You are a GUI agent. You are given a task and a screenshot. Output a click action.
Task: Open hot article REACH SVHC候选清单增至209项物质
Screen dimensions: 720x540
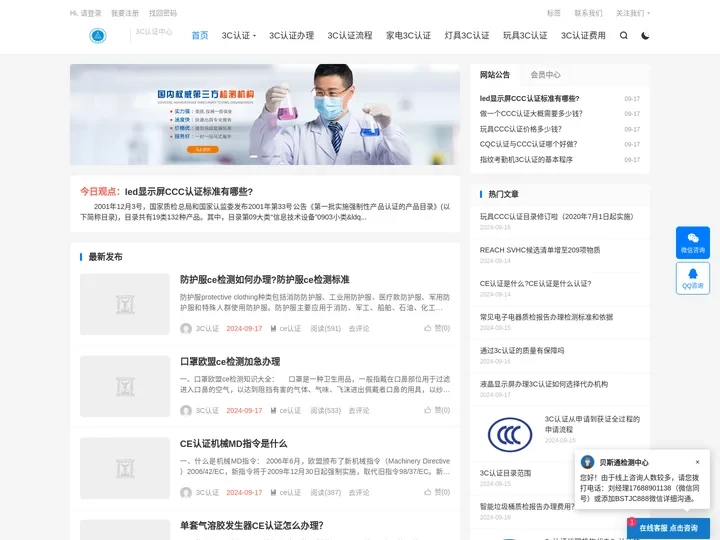tap(540, 250)
